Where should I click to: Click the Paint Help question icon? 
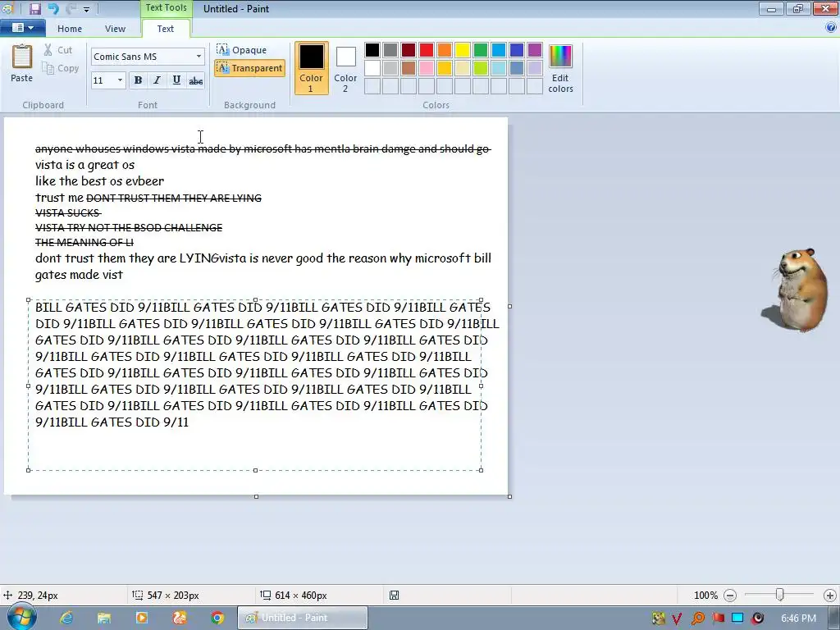(x=831, y=28)
